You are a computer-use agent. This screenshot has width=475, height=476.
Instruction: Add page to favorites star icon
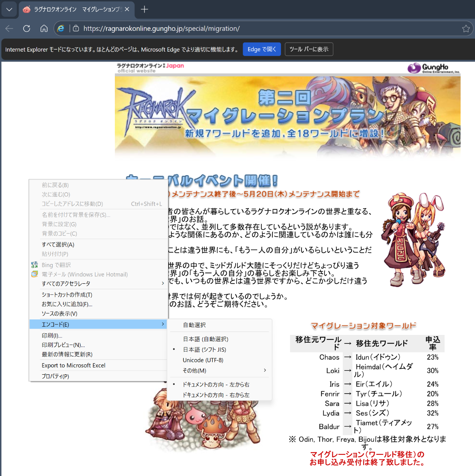[466, 29]
